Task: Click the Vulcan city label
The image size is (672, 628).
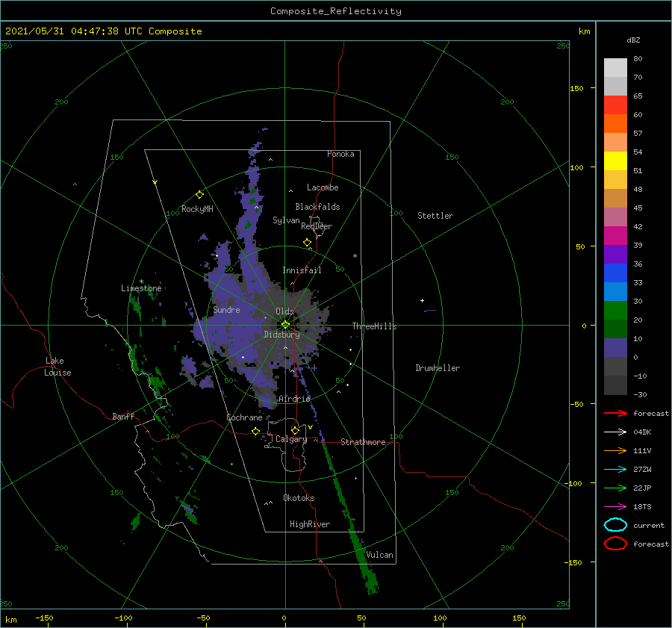Action: tap(379, 555)
